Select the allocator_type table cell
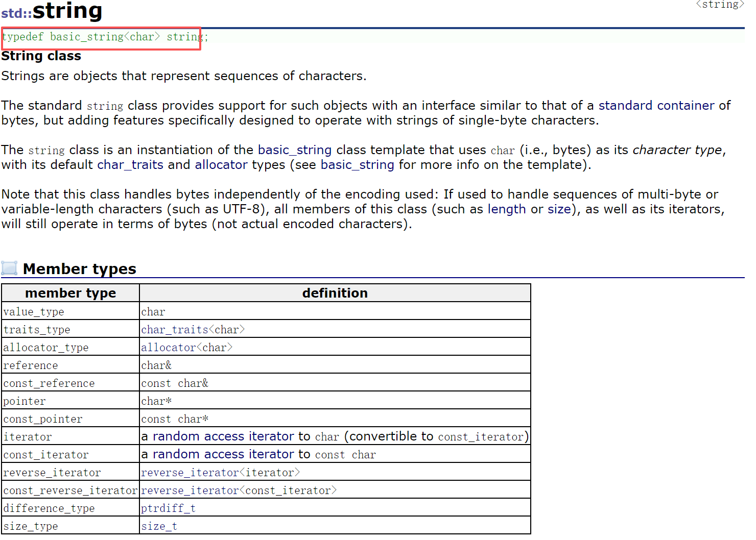Image resolution: width=756 pixels, height=540 pixels. pos(70,347)
